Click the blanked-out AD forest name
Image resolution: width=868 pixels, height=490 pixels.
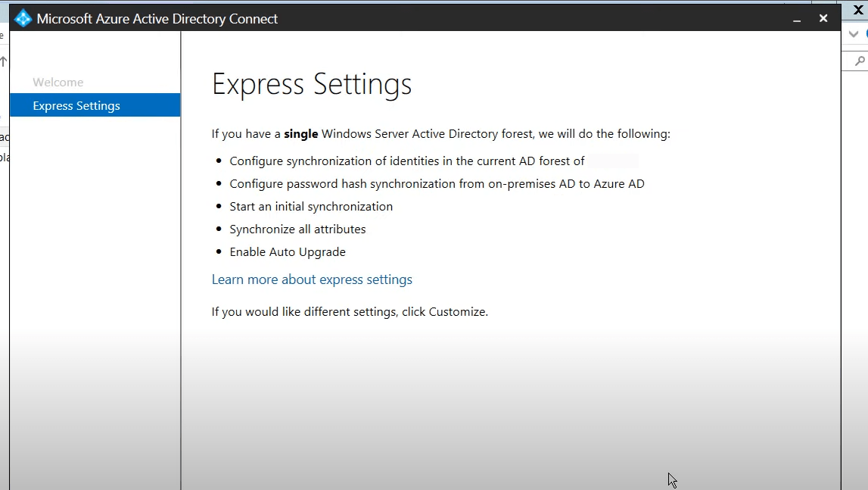613,161
